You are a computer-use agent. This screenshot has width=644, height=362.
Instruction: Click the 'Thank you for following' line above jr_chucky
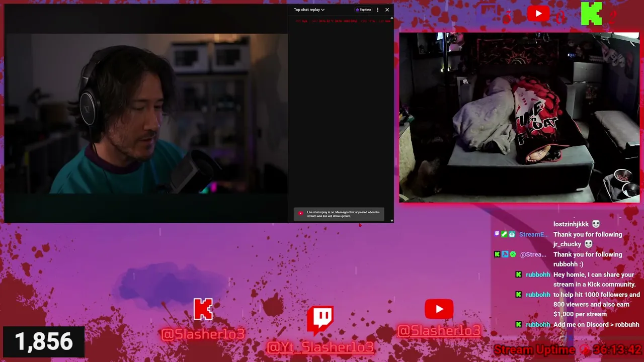(588, 234)
